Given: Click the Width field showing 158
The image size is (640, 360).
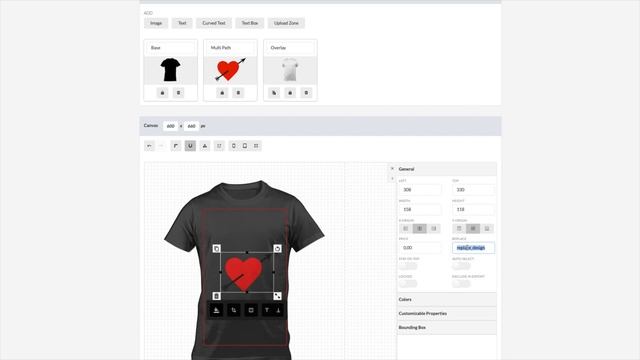Looking at the screenshot, I should pos(420,209).
